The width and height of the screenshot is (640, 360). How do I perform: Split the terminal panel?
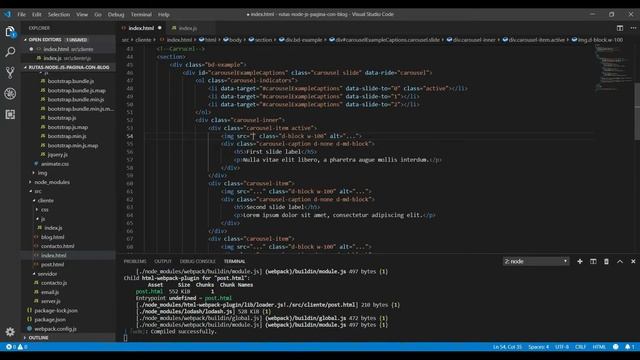[593, 261]
